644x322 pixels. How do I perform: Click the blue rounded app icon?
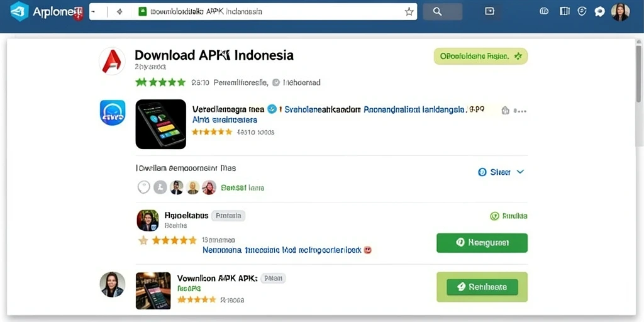pos(113,113)
